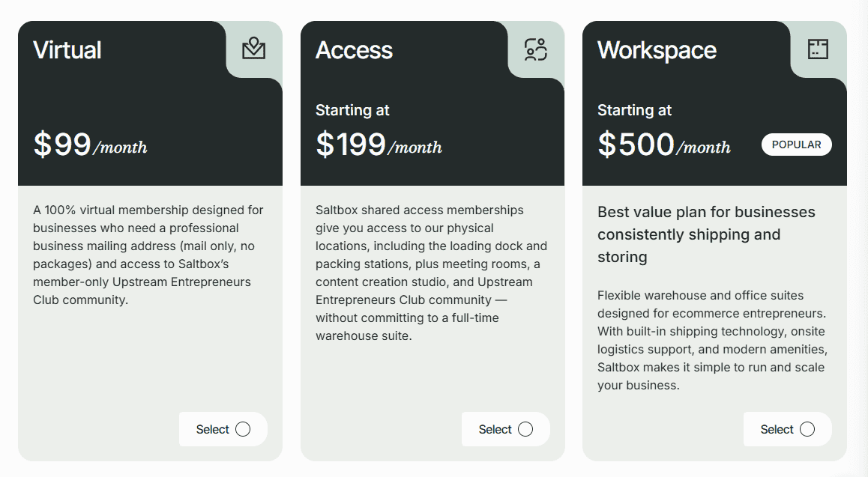The width and height of the screenshot is (868, 477).
Task: Click the Select label in the Access card
Action: click(495, 429)
